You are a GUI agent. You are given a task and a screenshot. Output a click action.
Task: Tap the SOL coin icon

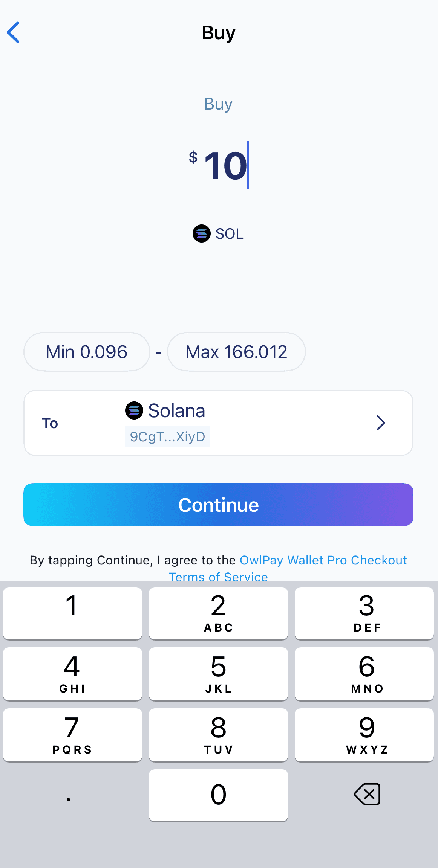point(202,234)
